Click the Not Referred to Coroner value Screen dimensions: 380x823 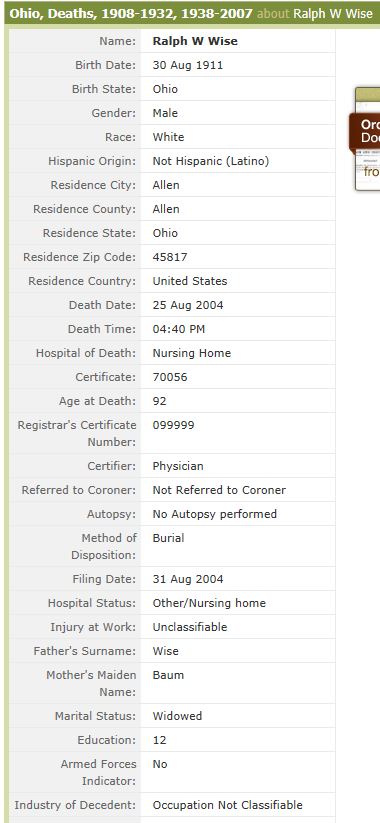tap(219, 490)
